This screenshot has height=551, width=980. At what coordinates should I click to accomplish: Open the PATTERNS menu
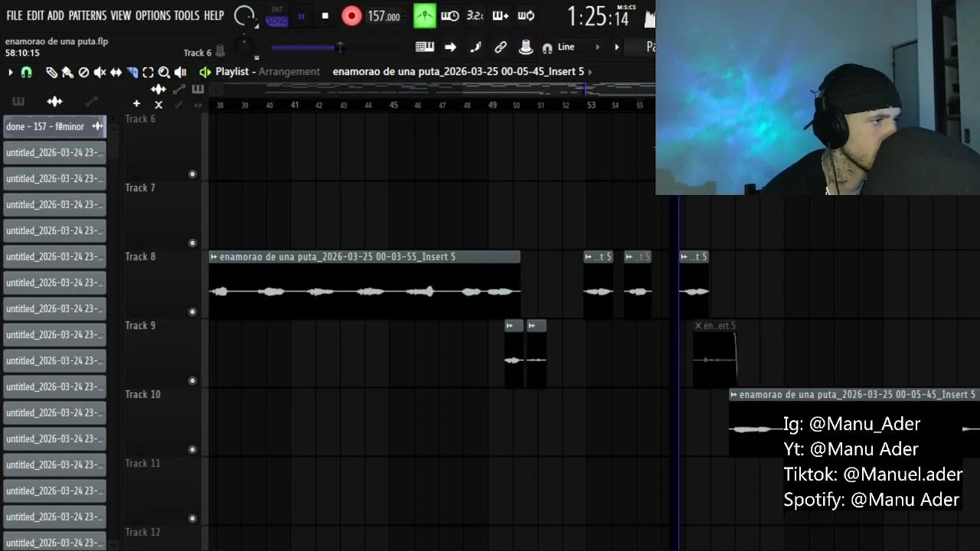[87, 15]
